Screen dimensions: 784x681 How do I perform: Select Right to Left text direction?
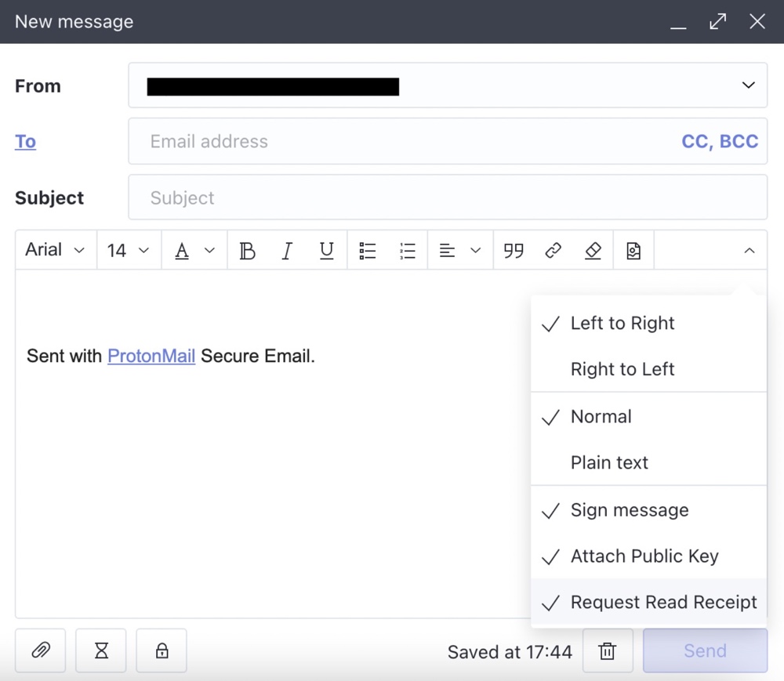[x=648, y=369]
